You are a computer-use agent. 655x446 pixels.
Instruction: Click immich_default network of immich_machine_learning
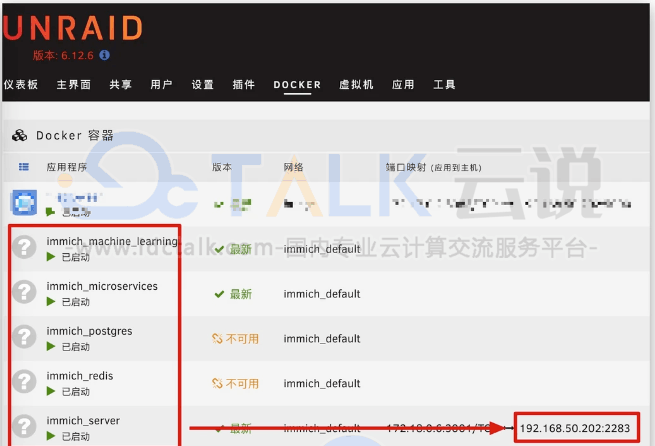pos(322,249)
